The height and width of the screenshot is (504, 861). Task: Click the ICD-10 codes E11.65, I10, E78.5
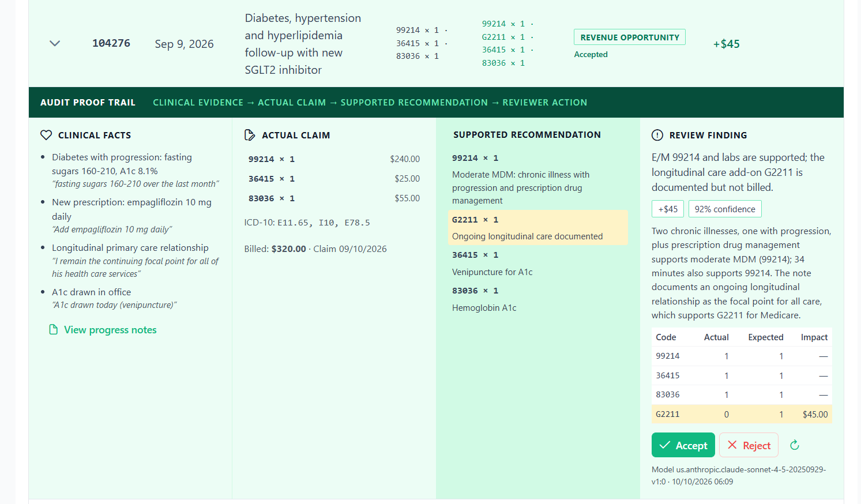pos(324,223)
